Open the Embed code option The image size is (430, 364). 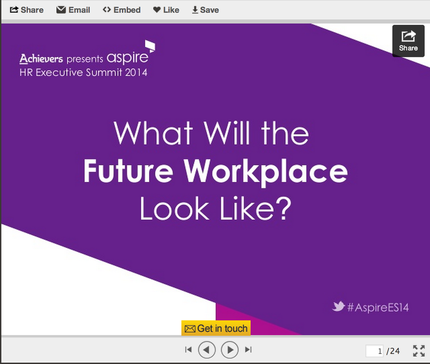click(x=122, y=10)
